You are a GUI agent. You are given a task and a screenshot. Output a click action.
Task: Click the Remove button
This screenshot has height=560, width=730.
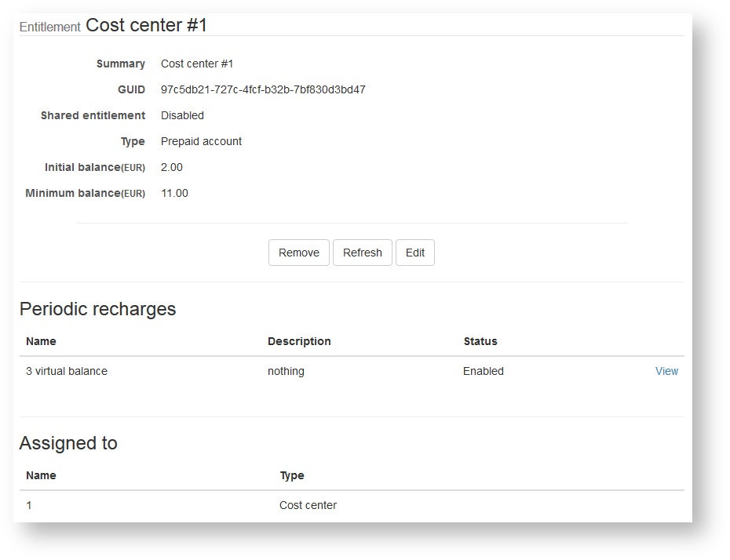(x=298, y=253)
